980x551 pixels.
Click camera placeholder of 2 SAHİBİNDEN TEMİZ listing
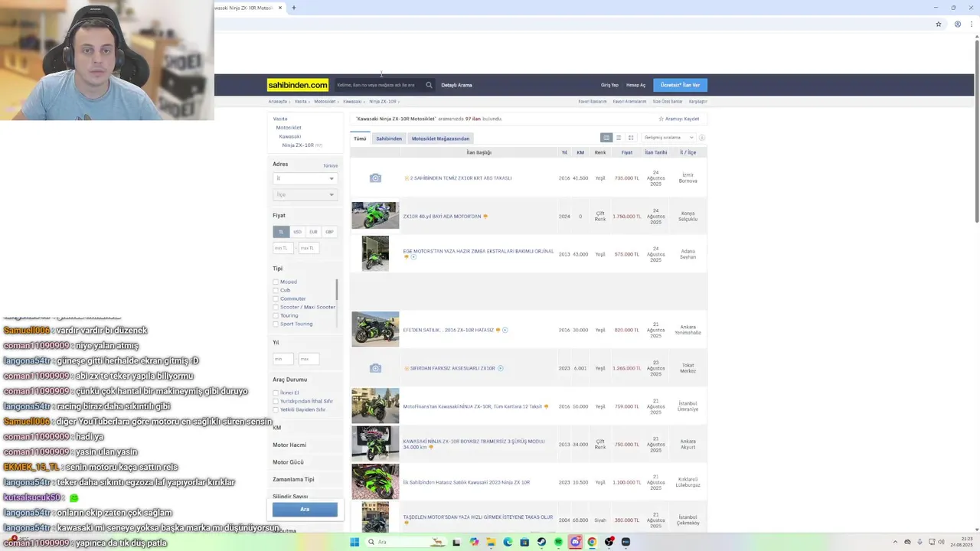[375, 178]
